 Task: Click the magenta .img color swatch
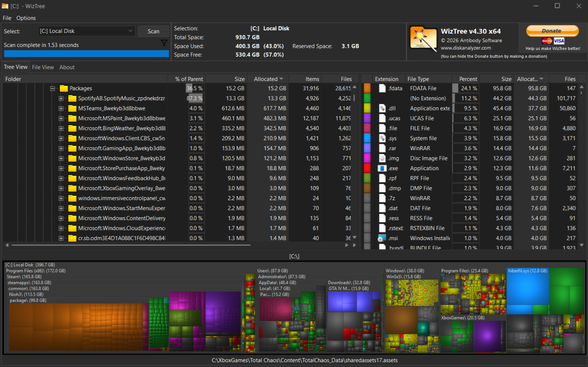(367, 158)
